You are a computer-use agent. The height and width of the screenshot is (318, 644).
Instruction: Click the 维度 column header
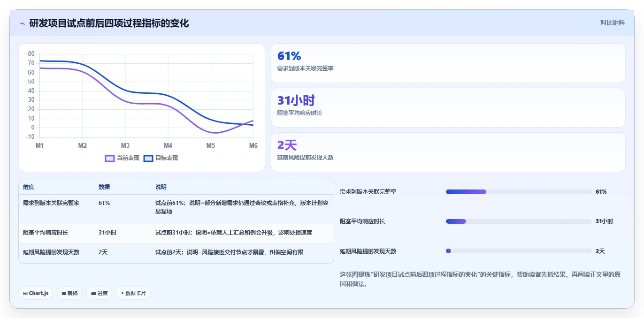[29, 187]
